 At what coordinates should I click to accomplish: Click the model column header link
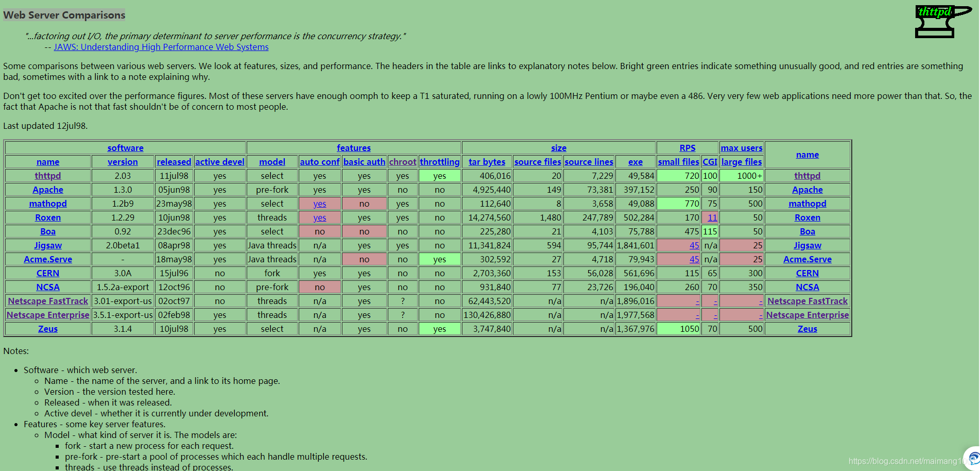click(272, 162)
